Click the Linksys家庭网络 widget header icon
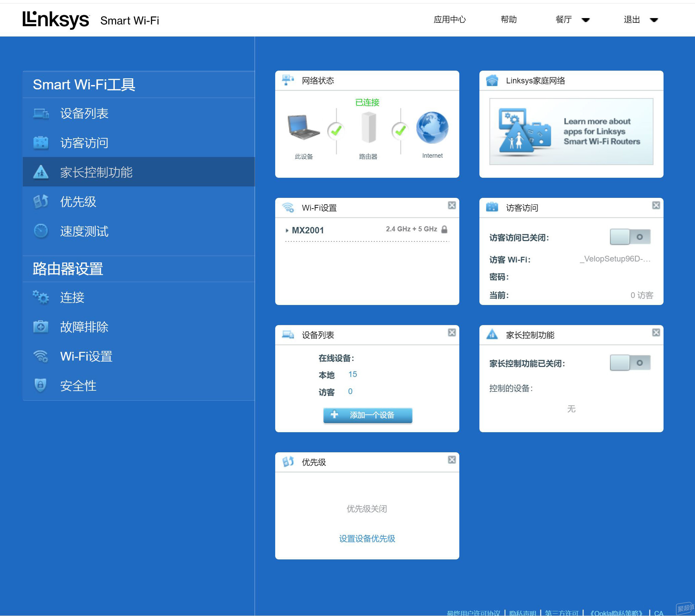 pos(492,81)
